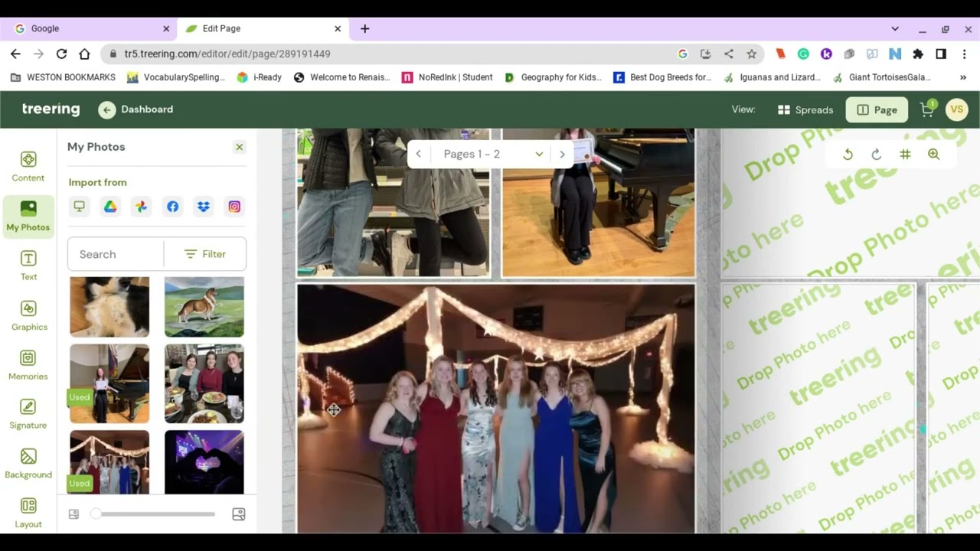Viewport: 980px width, 551px height.
Task: Select the collie dog painting thumbnail
Action: 204,307
